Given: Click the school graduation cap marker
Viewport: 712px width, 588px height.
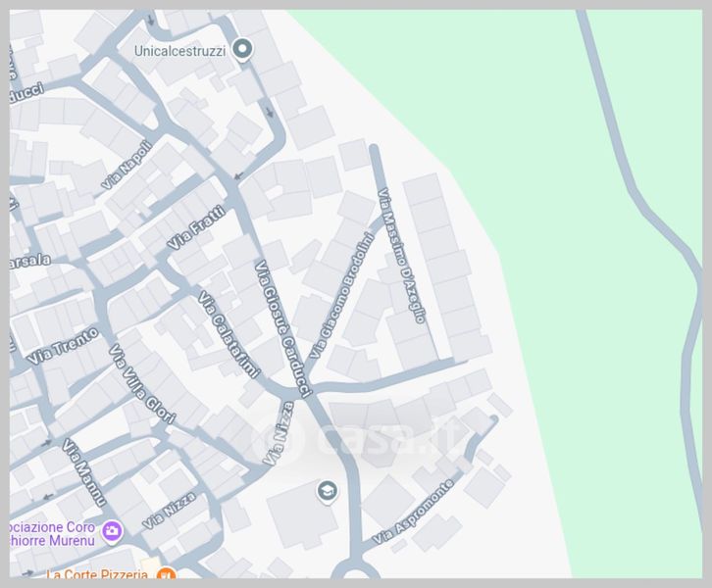Looking at the screenshot, I should click(327, 491).
